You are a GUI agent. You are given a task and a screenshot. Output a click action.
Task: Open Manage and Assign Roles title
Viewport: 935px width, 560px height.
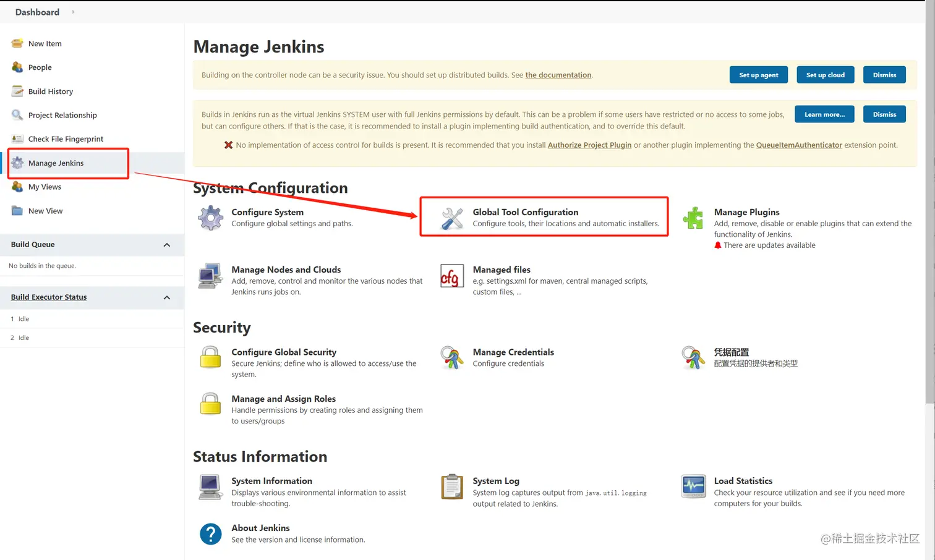(283, 399)
